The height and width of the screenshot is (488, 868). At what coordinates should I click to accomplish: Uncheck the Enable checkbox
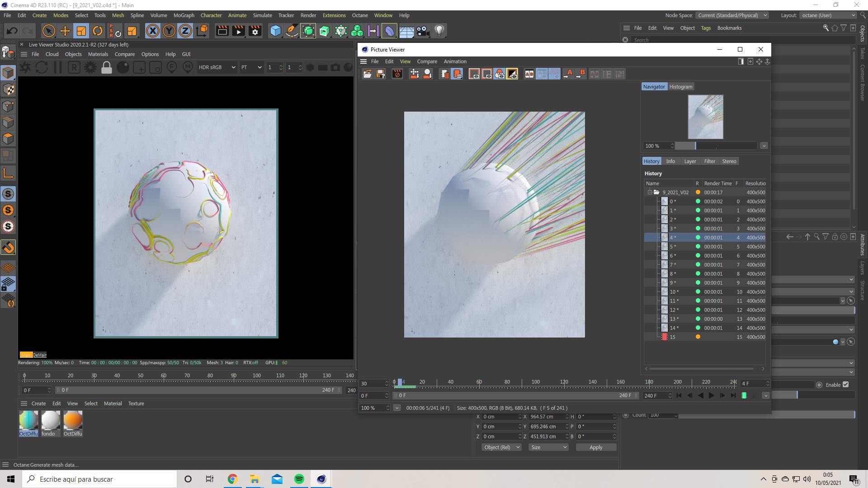click(x=845, y=385)
